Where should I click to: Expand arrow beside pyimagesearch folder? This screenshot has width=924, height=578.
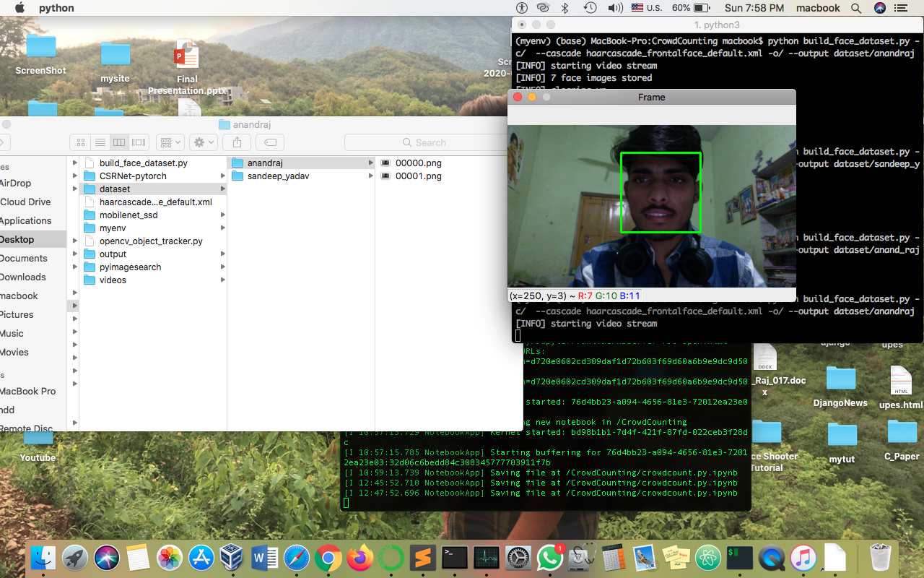(222, 267)
